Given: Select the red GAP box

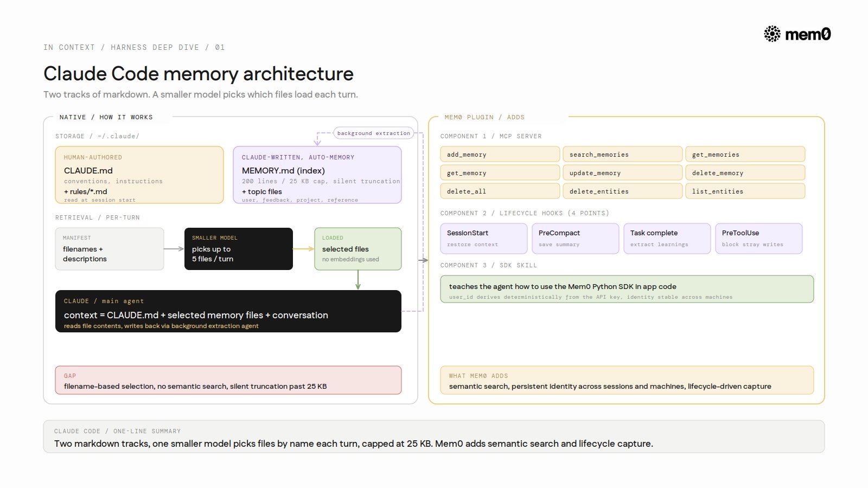Looking at the screenshot, I should [x=228, y=380].
